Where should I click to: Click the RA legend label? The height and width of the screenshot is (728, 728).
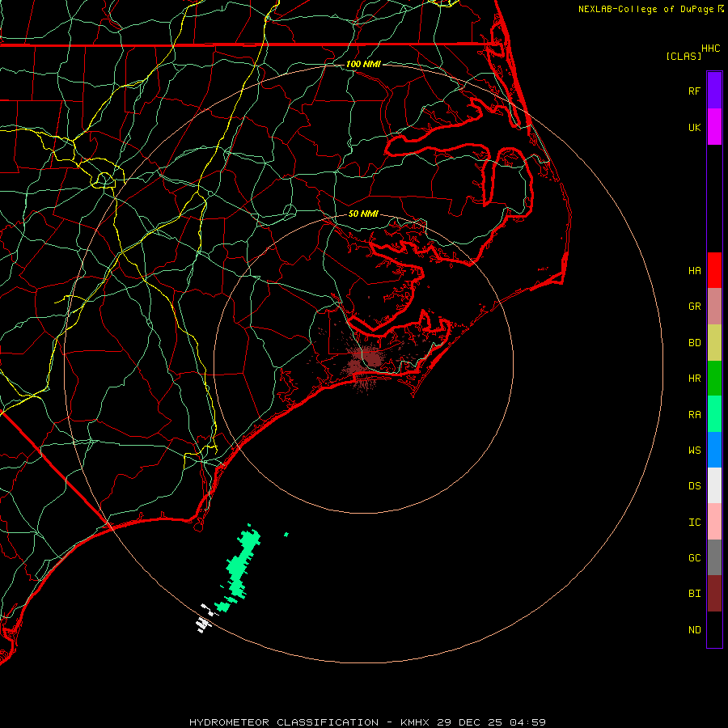tap(695, 415)
